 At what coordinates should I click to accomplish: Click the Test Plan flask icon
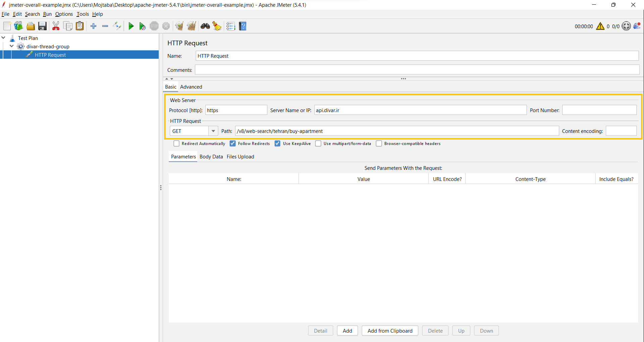point(12,38)
